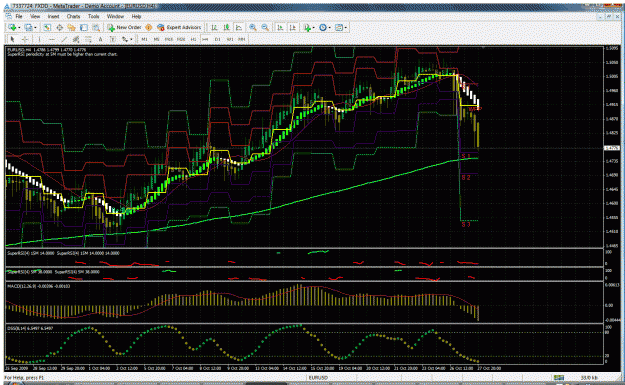Expand the New Chart dropdown arrow
Screen dimensions: 625x385
pos(19,28)
